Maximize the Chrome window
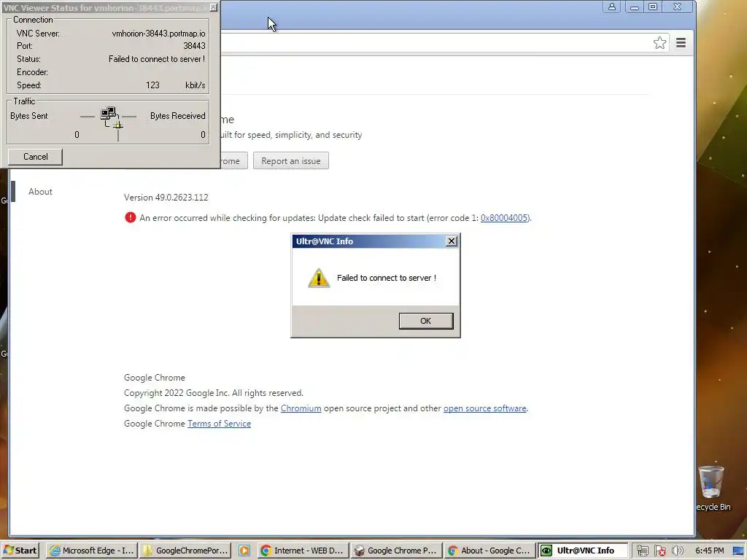 [x=653, y=7]
